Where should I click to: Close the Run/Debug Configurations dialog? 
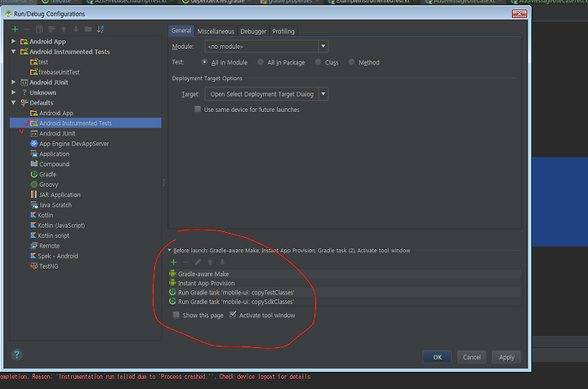click(x=519, y=14)
